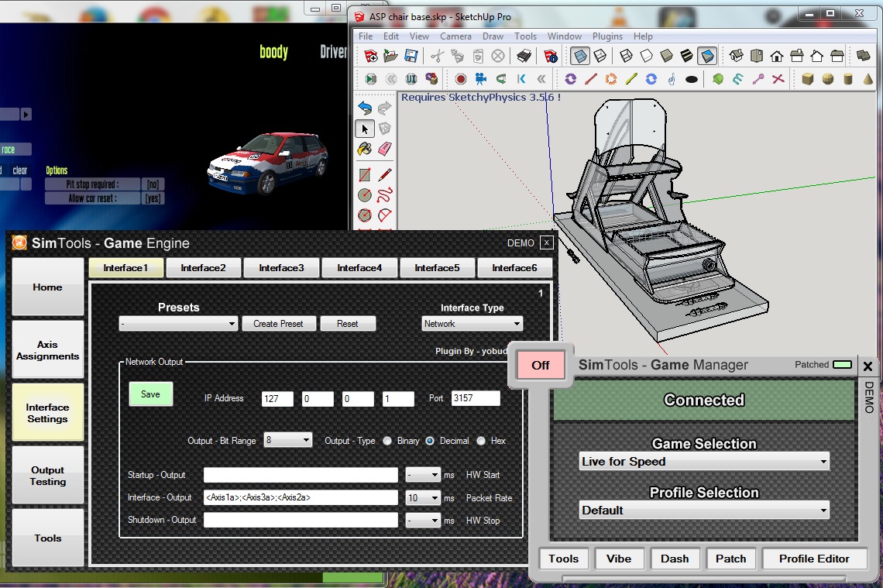Switch to Front view house icon
Screen dimensions: 883x588
pyautogui.click(x=777, y=56)
